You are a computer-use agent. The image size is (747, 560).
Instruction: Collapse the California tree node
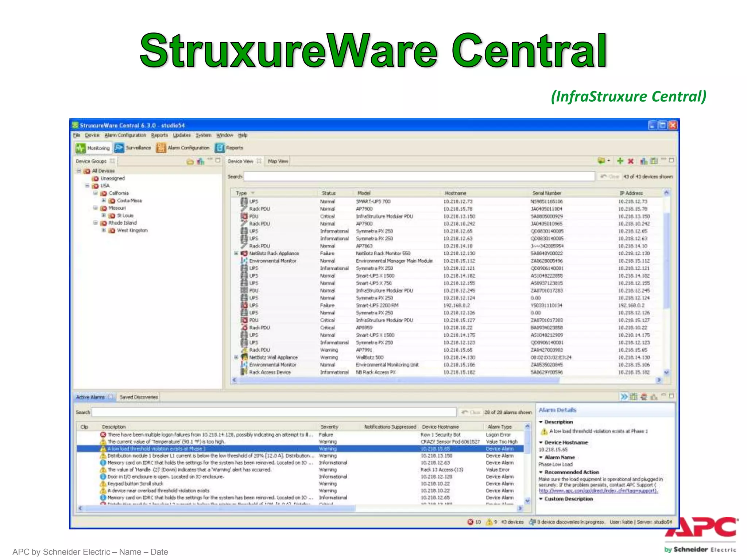(95, 193)
